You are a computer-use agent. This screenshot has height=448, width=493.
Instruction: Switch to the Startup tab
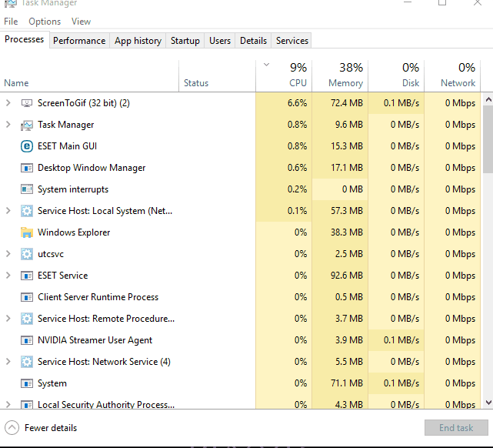click(185, 41)
